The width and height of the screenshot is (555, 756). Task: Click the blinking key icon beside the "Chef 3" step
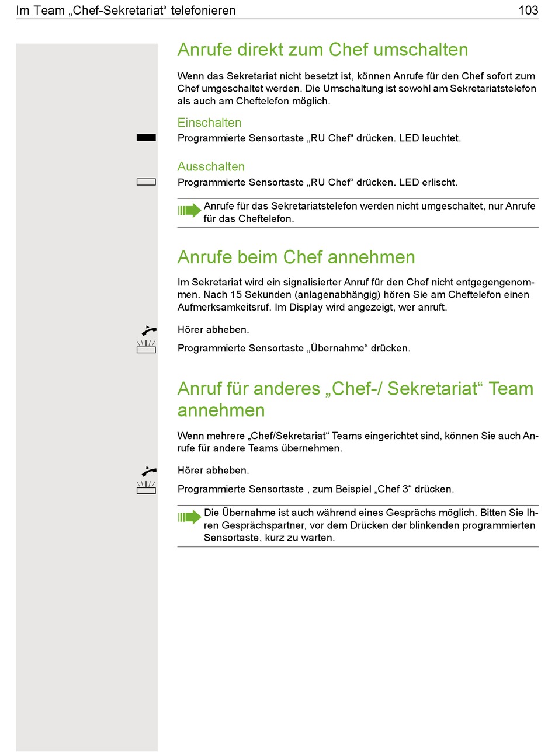click(x=146, y=489)
